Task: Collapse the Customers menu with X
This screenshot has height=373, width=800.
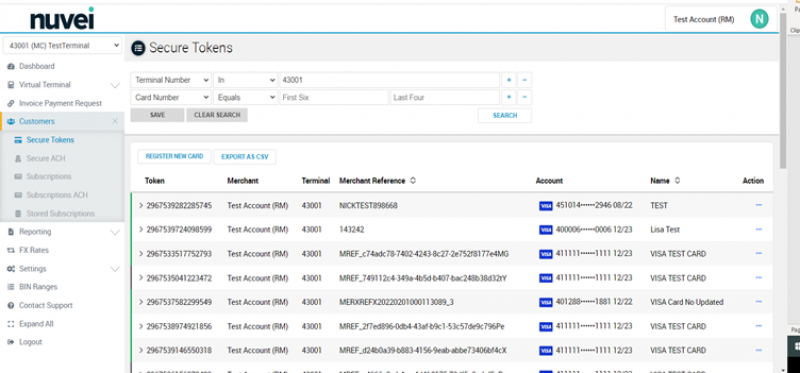Action: point(115,121)
